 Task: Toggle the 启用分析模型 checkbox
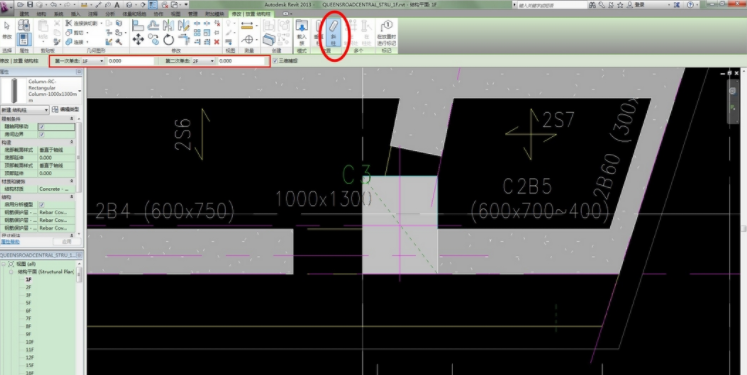tap(42, 204)
